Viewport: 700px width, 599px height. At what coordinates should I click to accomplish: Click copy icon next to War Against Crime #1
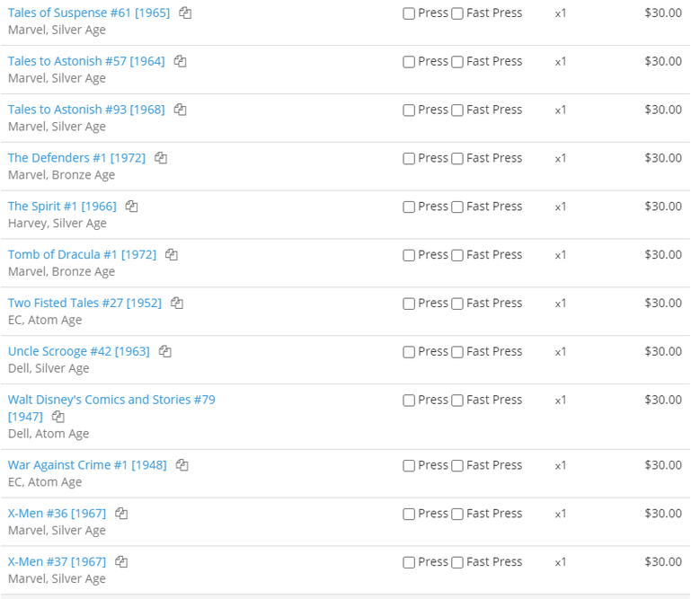point(182,465)
